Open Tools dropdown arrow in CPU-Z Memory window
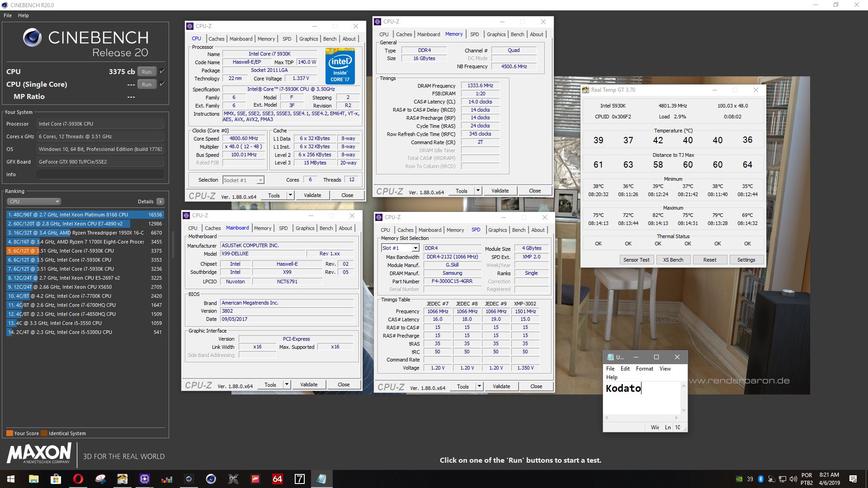This screenshot has width=868, height=488. click(x=478, y=191)
